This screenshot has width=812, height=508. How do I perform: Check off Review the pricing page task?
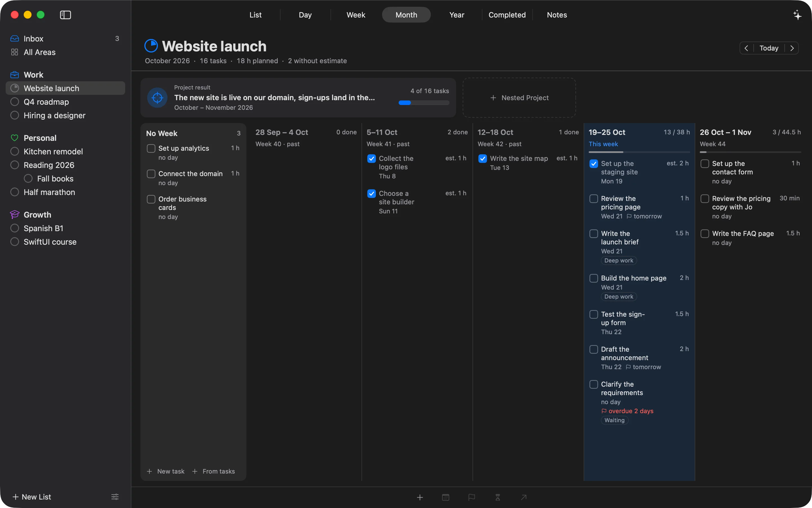[593, 199]
